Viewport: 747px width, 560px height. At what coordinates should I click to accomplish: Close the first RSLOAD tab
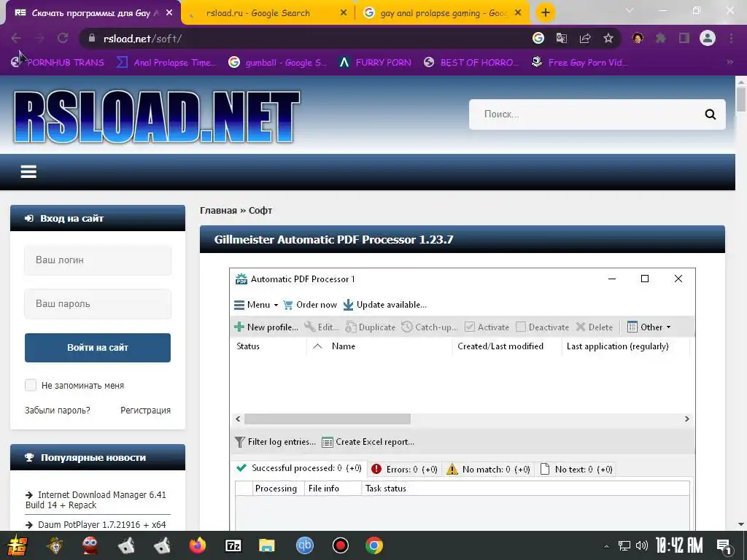pos(169,13)
